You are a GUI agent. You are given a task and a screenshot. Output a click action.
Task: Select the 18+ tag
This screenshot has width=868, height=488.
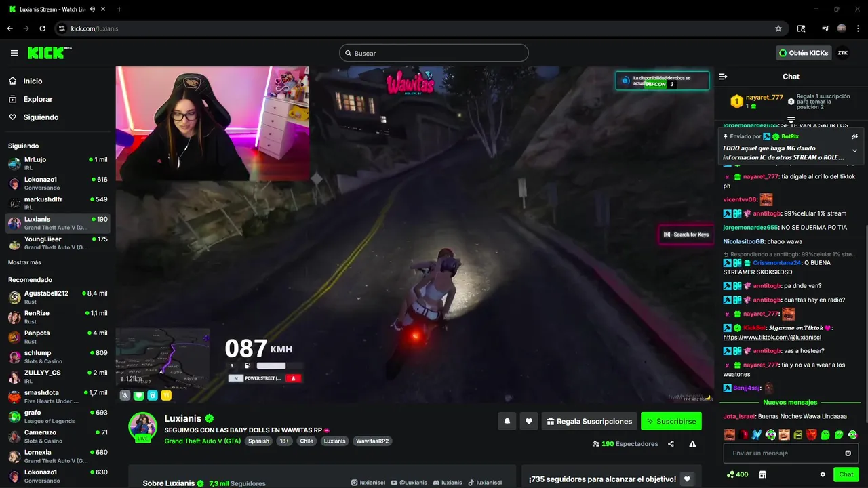pyautogui.click(x=285, y=441)
